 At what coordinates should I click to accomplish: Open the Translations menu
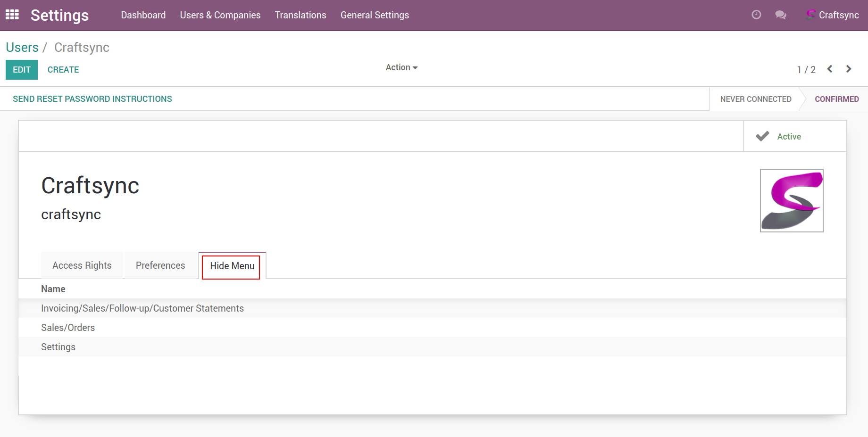tap(300, 15)
